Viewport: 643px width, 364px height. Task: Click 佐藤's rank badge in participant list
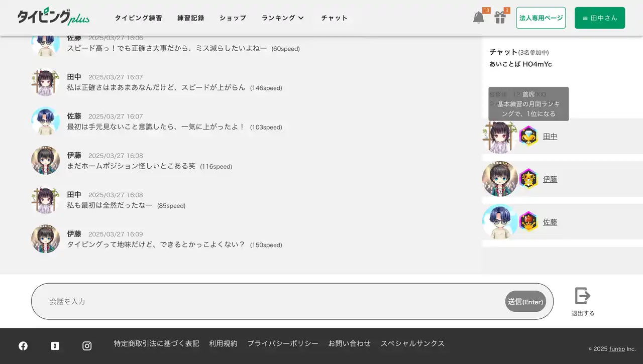tap(528, 221)
